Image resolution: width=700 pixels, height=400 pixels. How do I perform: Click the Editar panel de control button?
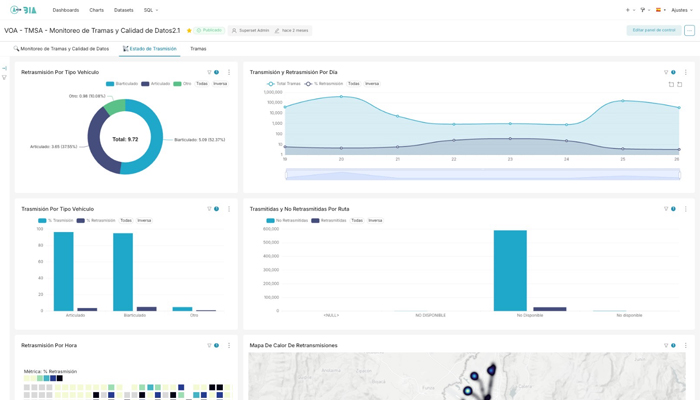tap(654, 30)
